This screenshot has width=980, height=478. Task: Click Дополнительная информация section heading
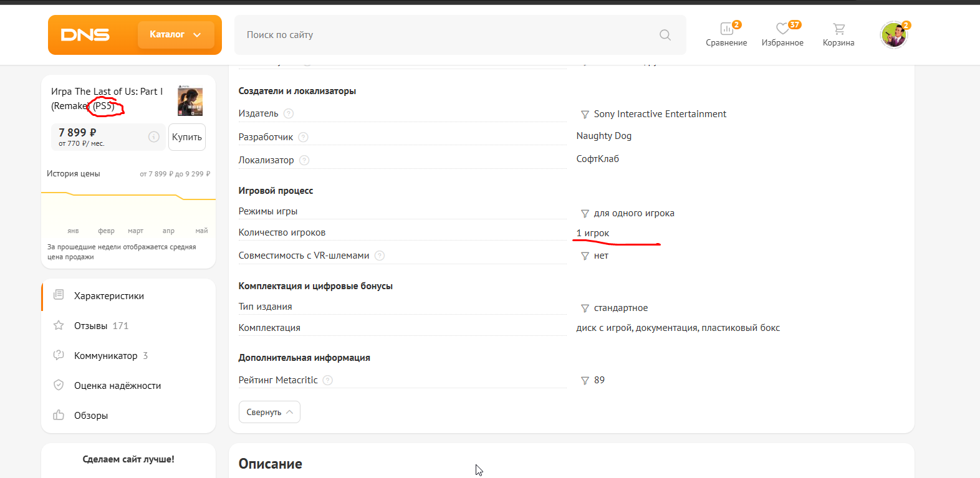[x=304, y=358]
